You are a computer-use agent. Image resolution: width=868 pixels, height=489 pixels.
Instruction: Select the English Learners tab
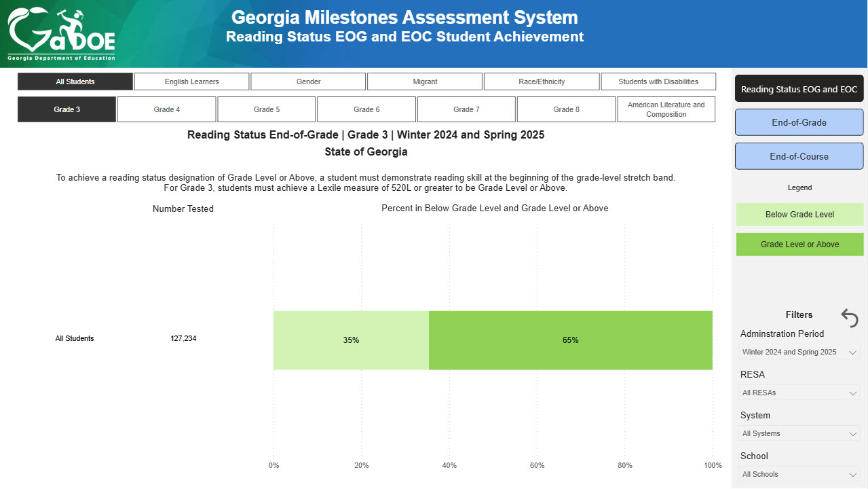191,81
